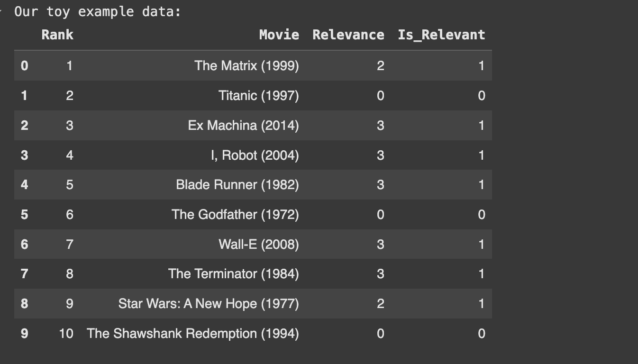638x364 pixels.
Task: Click the 'Our toy example data:' output text
Action: (98, 11)
